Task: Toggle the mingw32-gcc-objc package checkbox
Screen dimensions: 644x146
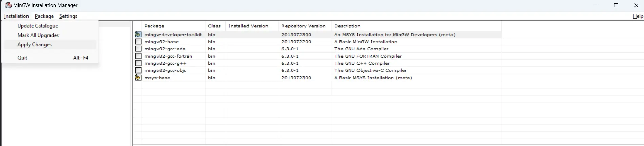Action: (x=138, y=70)
